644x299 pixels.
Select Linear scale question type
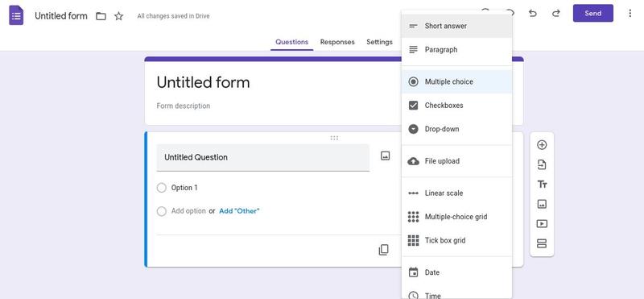tap(456, 193)
